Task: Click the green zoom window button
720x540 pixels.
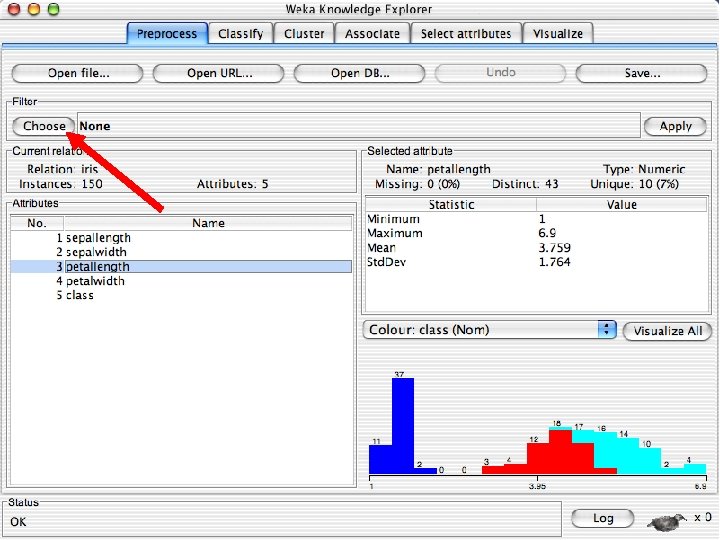Action: tap(54, 9)
